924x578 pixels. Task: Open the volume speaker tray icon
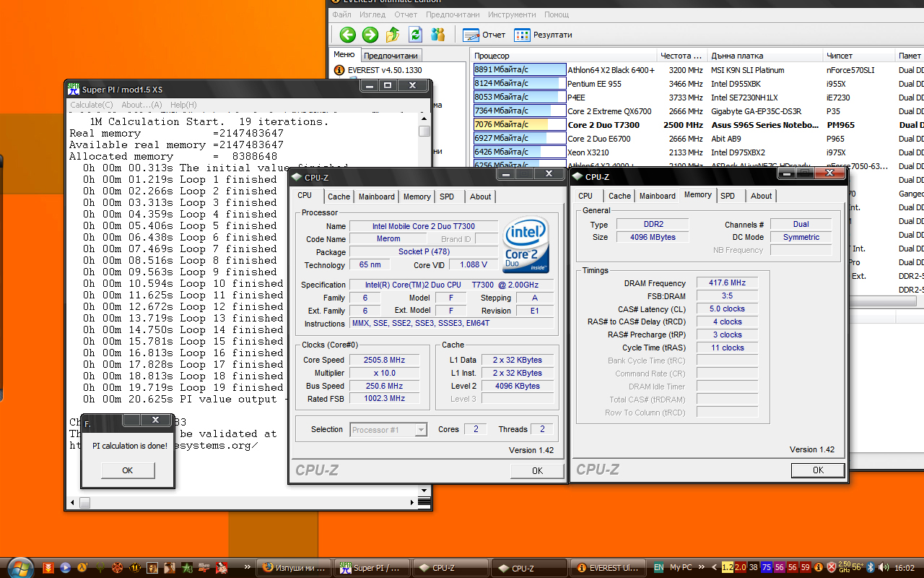[x=883, y=568]
